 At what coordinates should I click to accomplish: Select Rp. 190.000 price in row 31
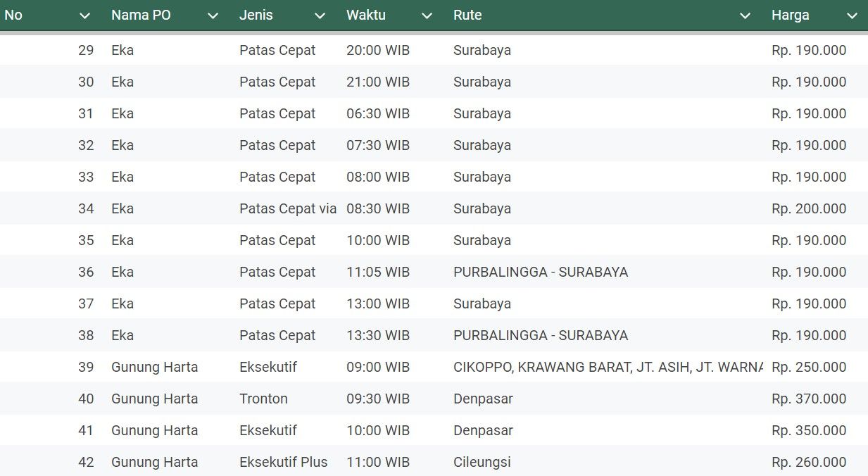(x=809, y=113)
